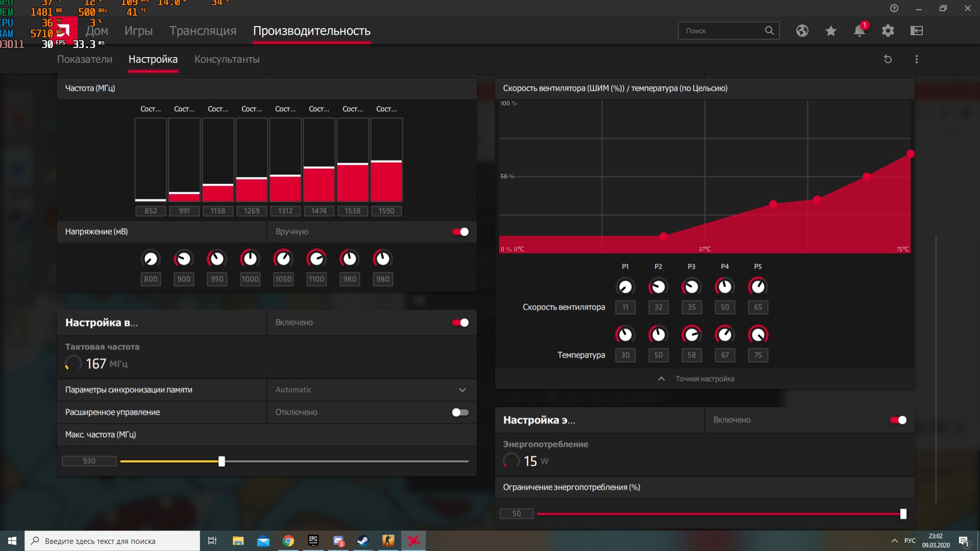Open the settings gear icon
This screenshot has height=551, width=980.
[888, 31]
